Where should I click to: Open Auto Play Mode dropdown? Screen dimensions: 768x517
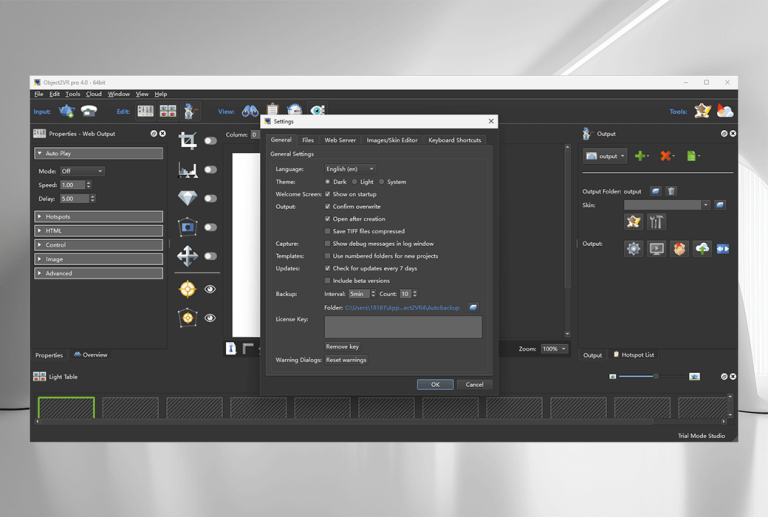click(x=82, y=171)
